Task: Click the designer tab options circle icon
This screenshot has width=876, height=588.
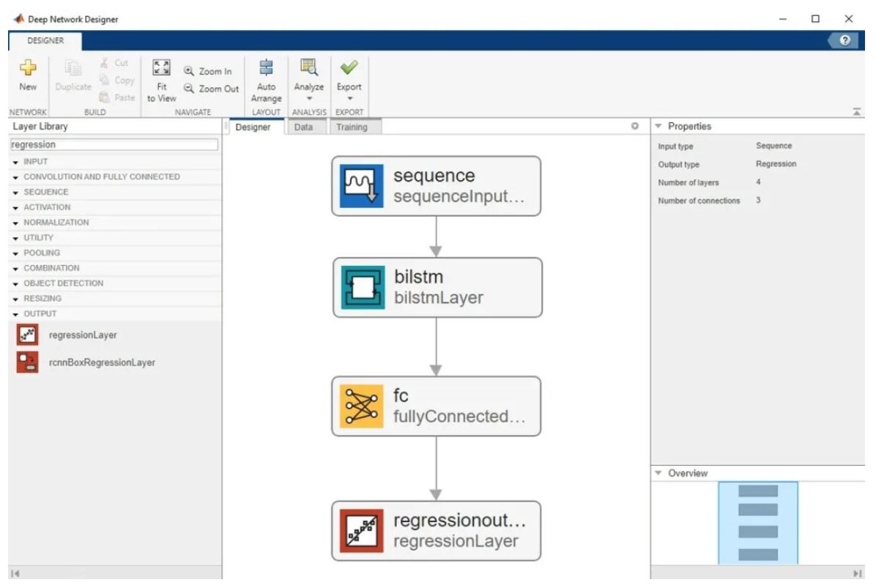Action: coord(634,126)
